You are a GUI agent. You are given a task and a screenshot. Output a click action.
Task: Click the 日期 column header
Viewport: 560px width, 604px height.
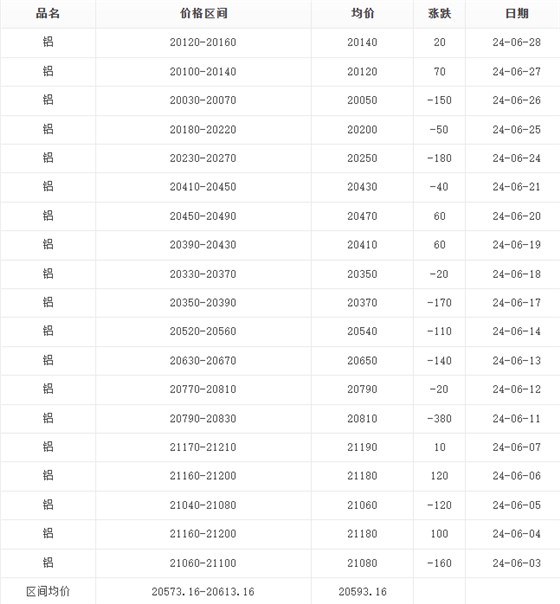(516, 13)
